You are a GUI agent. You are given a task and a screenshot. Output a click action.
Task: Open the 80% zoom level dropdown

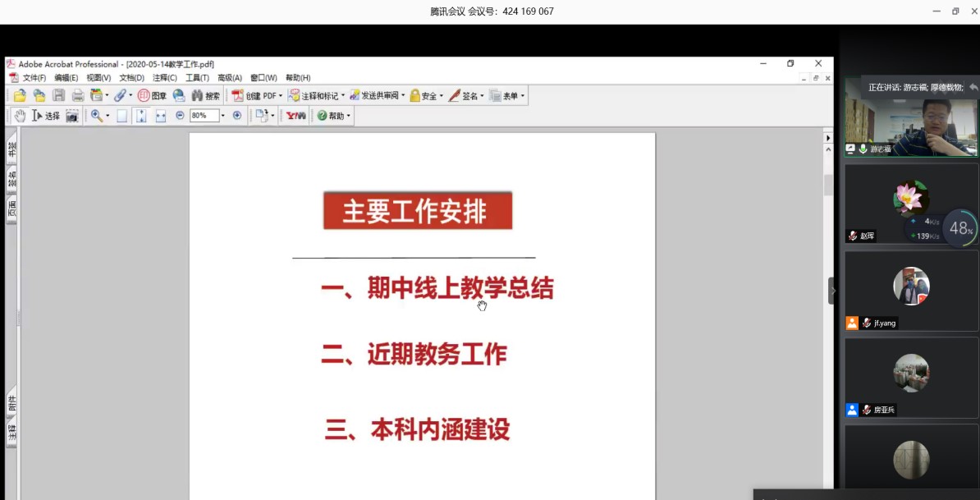(x=222, y=116)
